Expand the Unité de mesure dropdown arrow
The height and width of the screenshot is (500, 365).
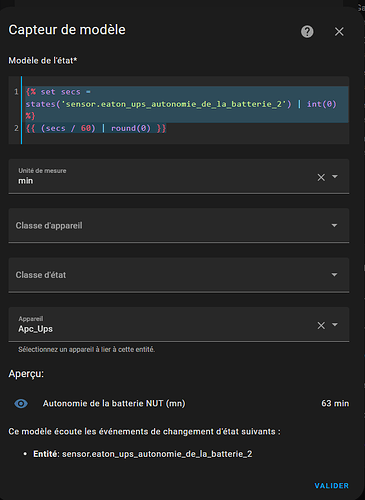pyautogui.click(x=335, y=176)
